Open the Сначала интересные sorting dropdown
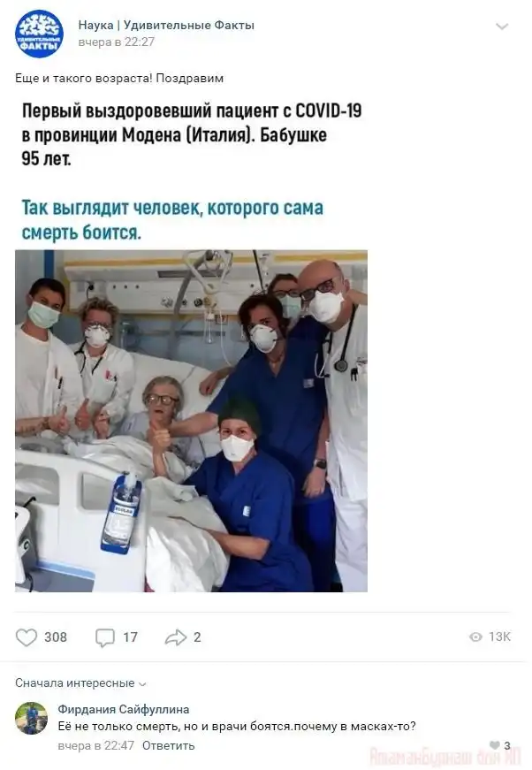Screen dimensions: 532x770 click(x=80, y=683)
